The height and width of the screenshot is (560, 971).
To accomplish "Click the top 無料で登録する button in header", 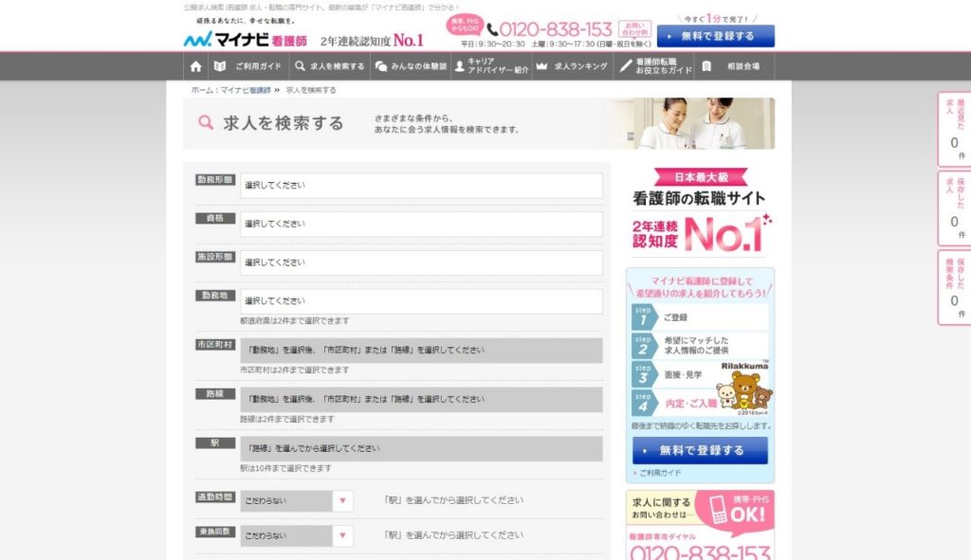I will (x=716, y=36).
